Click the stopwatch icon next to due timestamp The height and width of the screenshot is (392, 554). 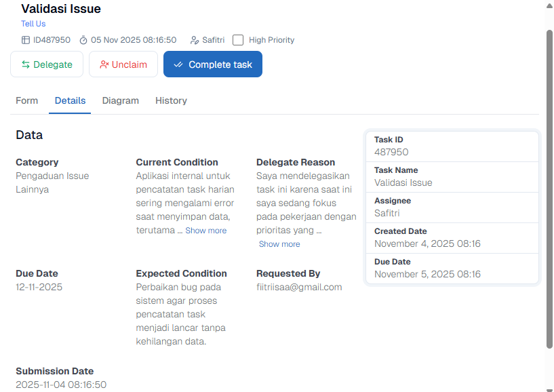pos(83,40)
